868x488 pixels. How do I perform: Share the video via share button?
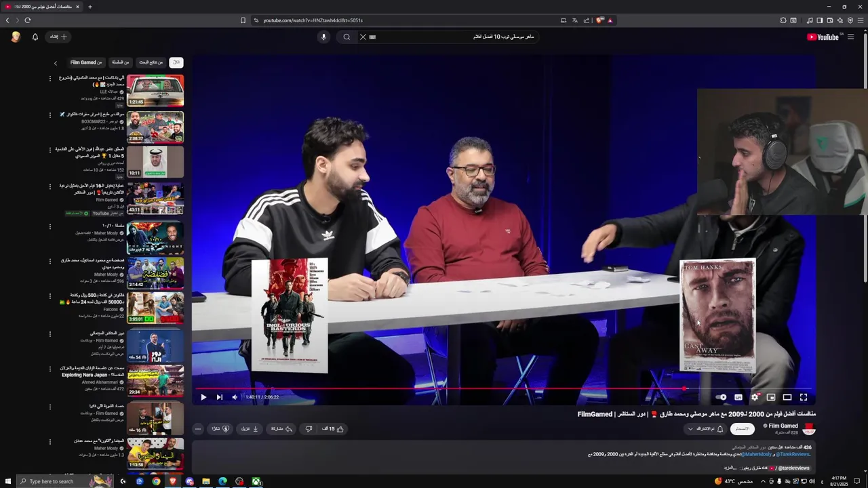coord(281,428)
